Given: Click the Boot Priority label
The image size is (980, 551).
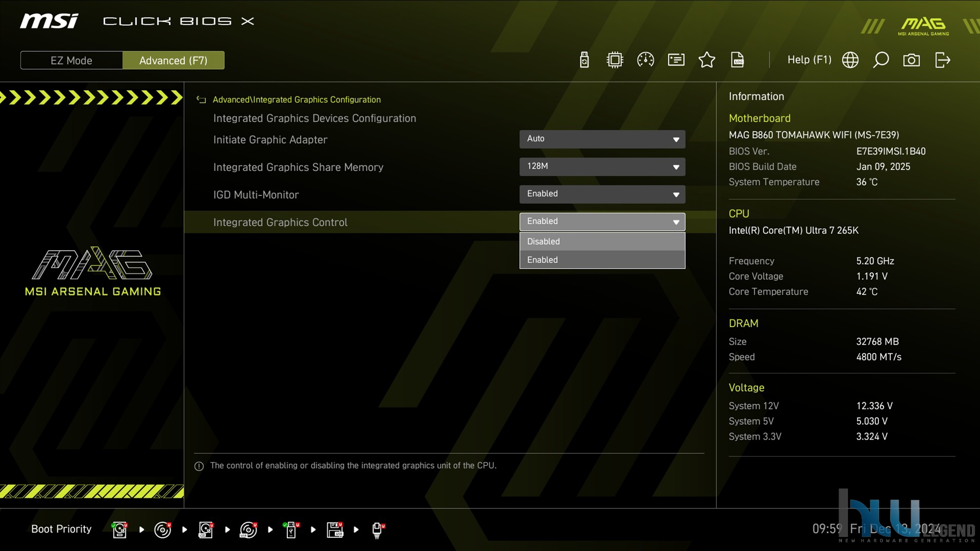Looking at the screenshot, I should 61,529.
